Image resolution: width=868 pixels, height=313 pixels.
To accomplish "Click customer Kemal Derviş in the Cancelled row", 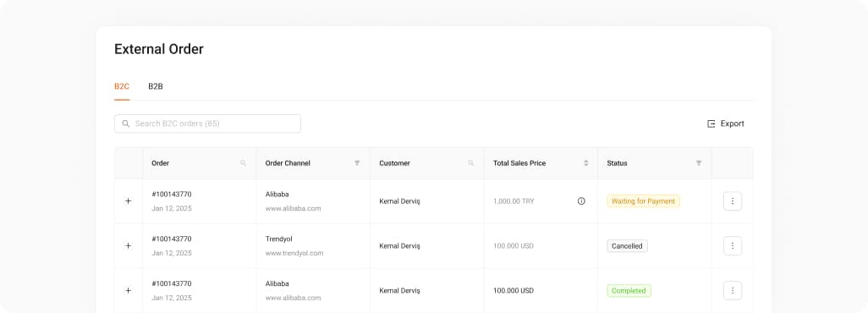I will 399,245.
